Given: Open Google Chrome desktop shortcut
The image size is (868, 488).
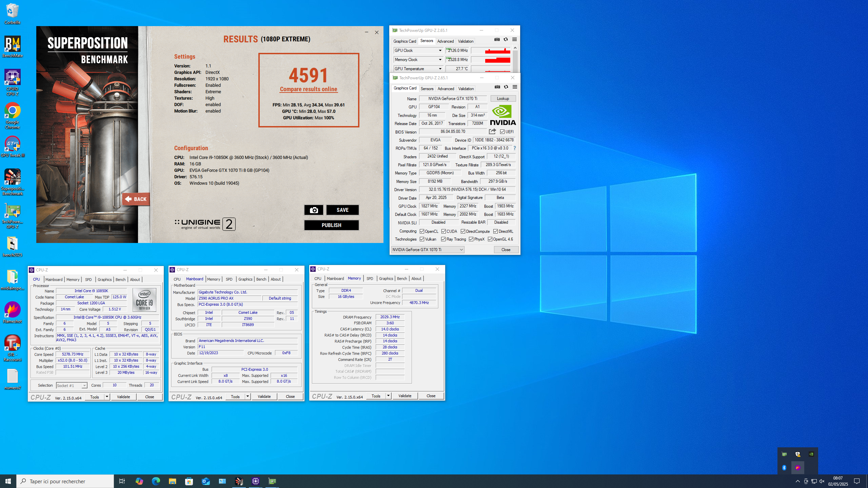Looking at the screenshot, I should [x=13, y=116].
